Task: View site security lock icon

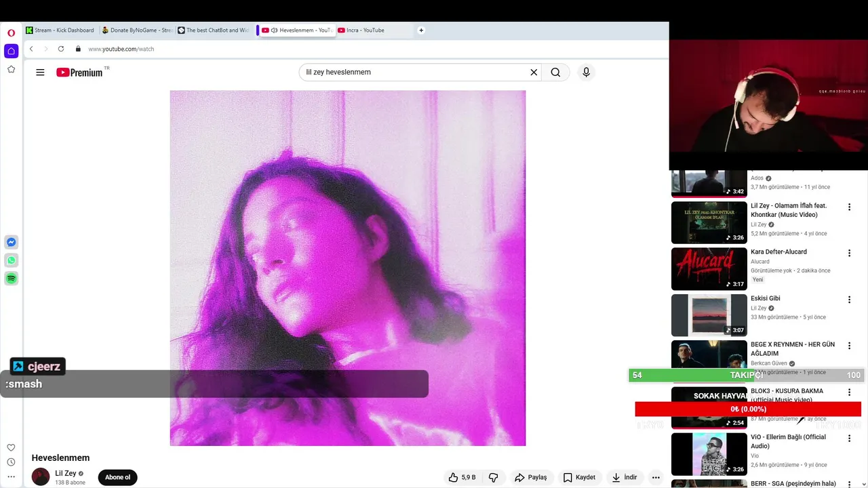Action: point(78,49)
